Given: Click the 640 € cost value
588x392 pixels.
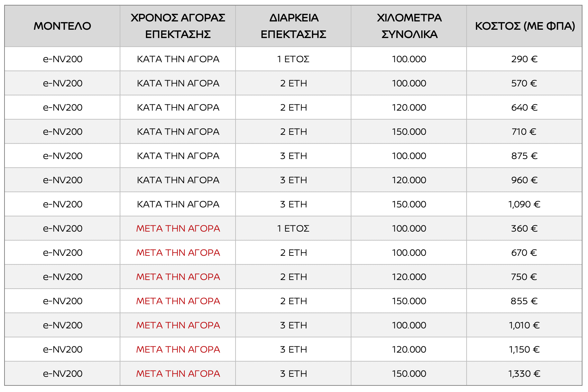Looking at the screenshot, I should (524, 108).
